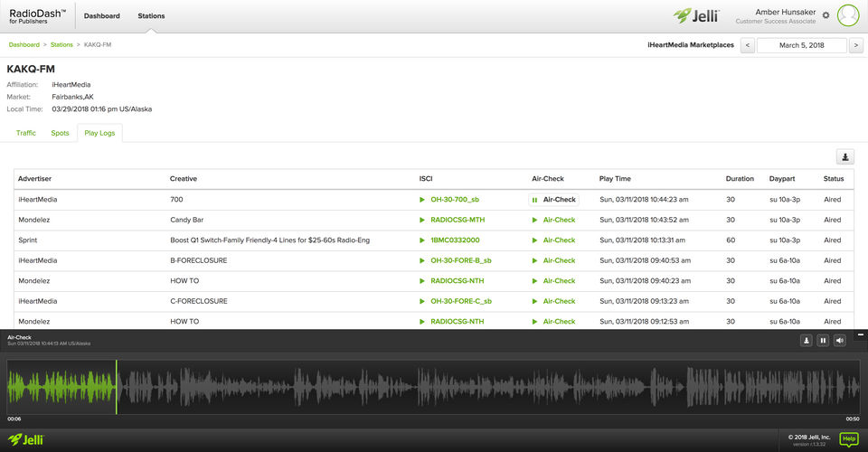Follow the Dashboard breadcrumb link
Screen dimensions: 868x452
[24, 45]
